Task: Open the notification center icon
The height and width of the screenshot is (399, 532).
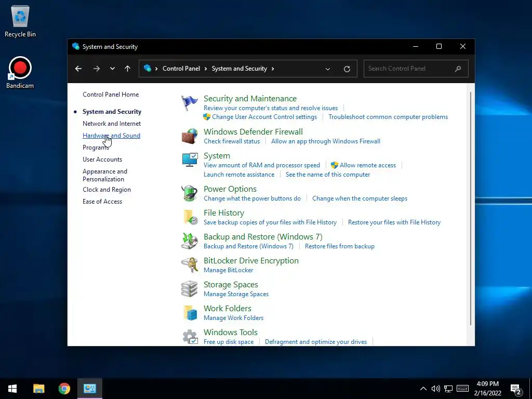Action: coord(516,390)
